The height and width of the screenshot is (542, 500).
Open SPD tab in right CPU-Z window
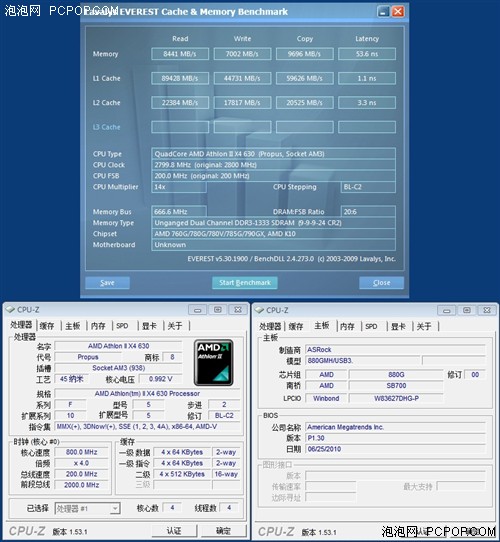(371, 326)
